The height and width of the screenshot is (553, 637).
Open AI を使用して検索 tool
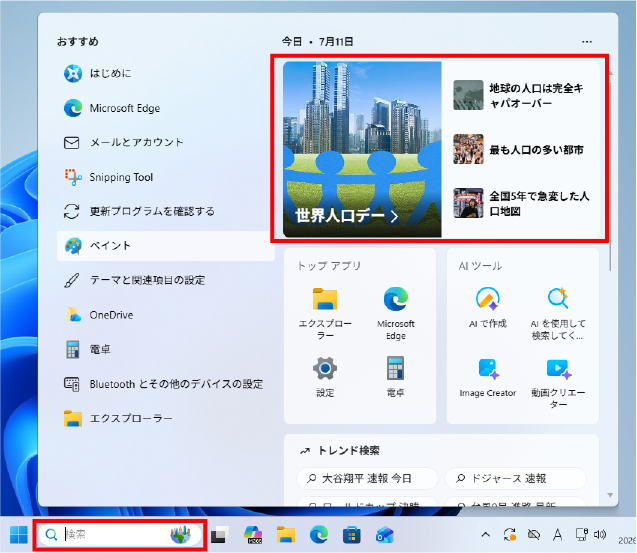point(558,313)
